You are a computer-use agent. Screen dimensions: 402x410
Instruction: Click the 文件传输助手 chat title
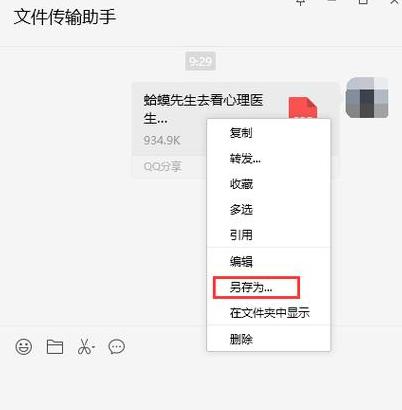(65, 17)
